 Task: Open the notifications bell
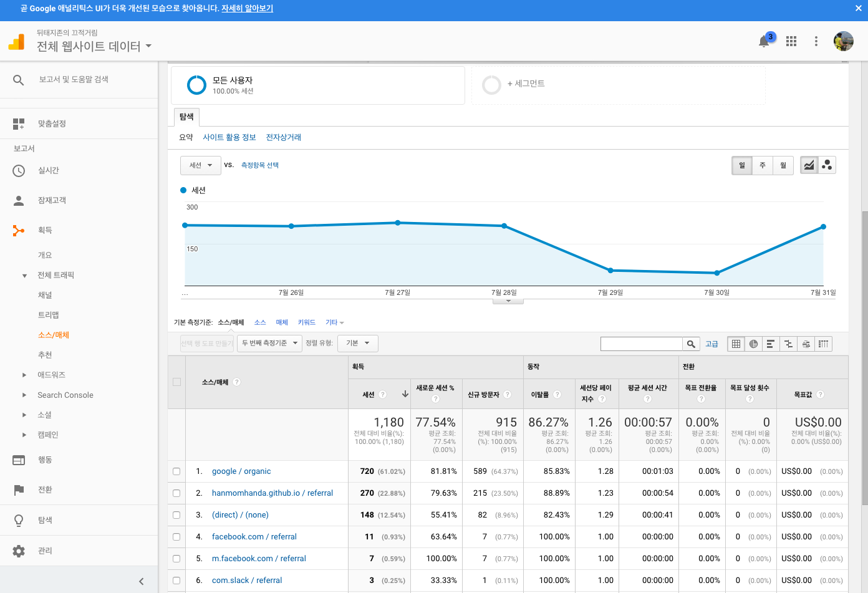tap(764, 41)
